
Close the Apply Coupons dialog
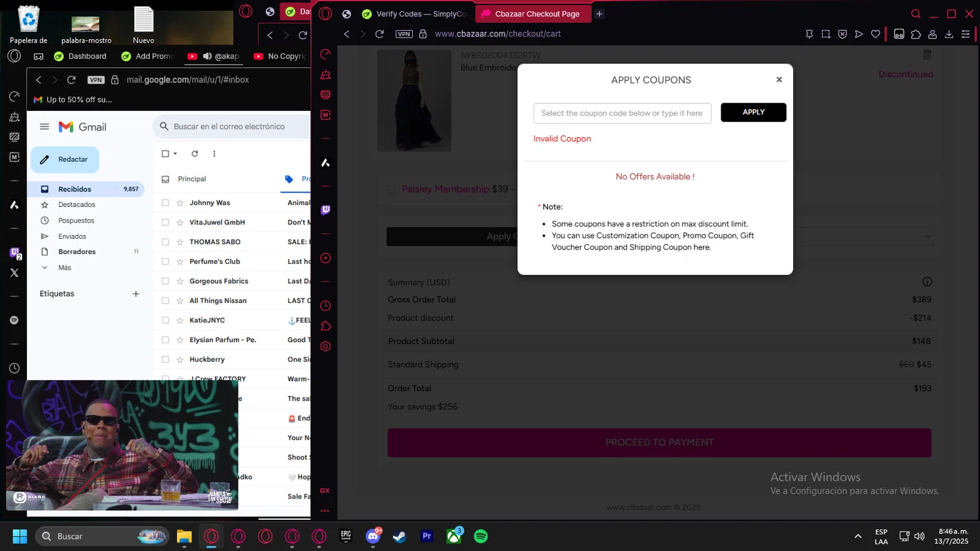779,80
